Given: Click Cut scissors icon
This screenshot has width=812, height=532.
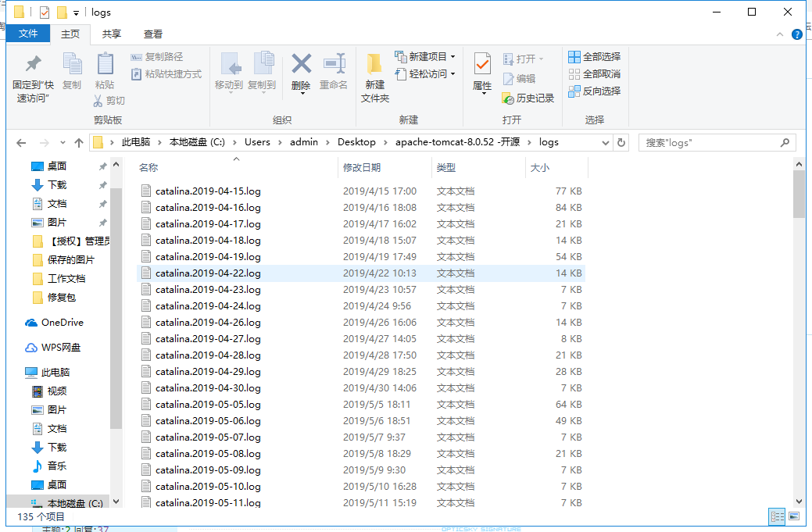Looking at the screenshot, I should click(x=98, y=101).
